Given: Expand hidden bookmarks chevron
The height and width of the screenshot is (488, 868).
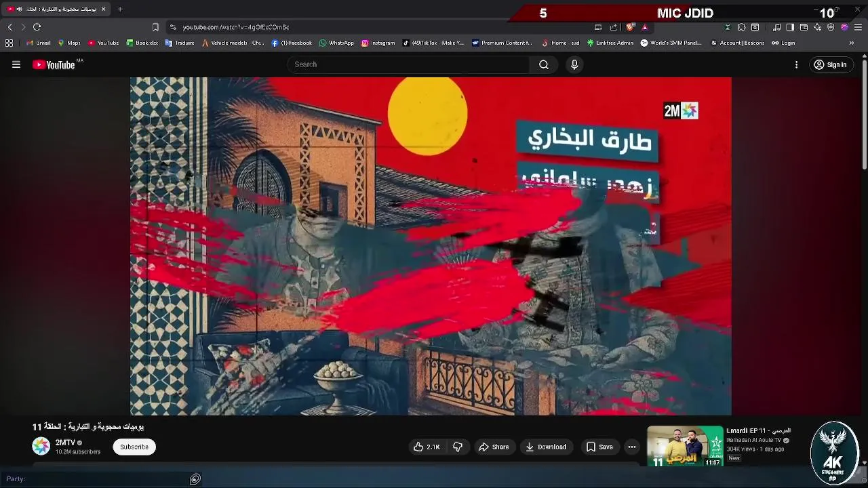Looking at the screenshot, I should (852, 43).
